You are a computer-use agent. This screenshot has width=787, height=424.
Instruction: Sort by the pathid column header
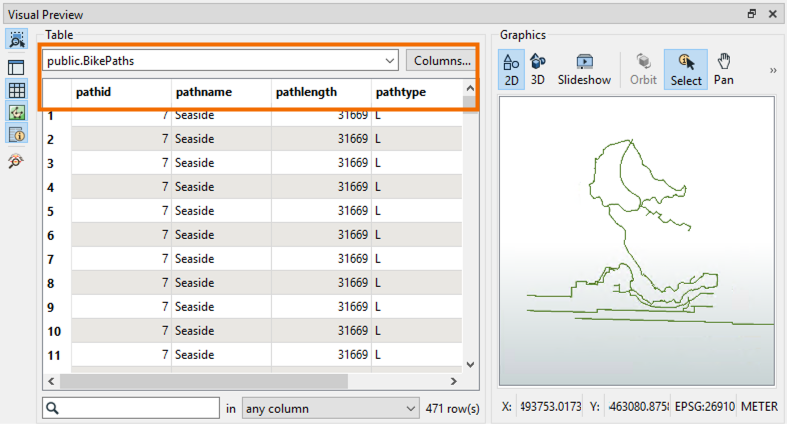coord(121,92)
